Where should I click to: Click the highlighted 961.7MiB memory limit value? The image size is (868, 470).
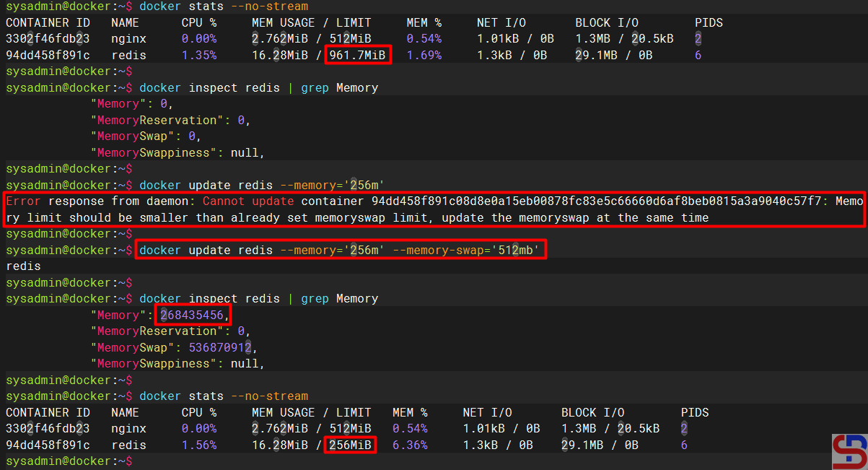click(358, 55)
